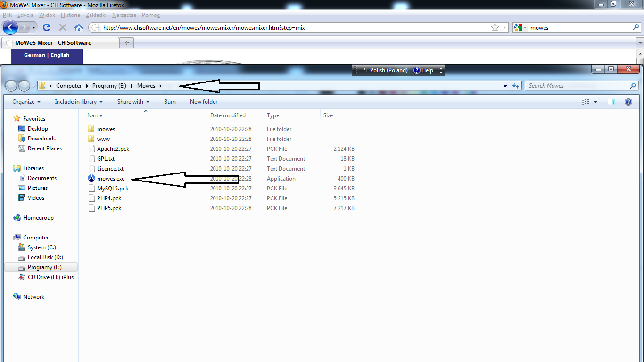
Task: Sort files by Name column header
Action: (x=146, y=115)
